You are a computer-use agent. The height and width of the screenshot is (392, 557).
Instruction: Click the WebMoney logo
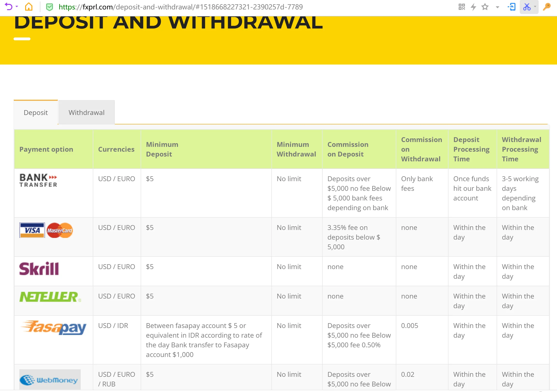(x=50, y=379)
